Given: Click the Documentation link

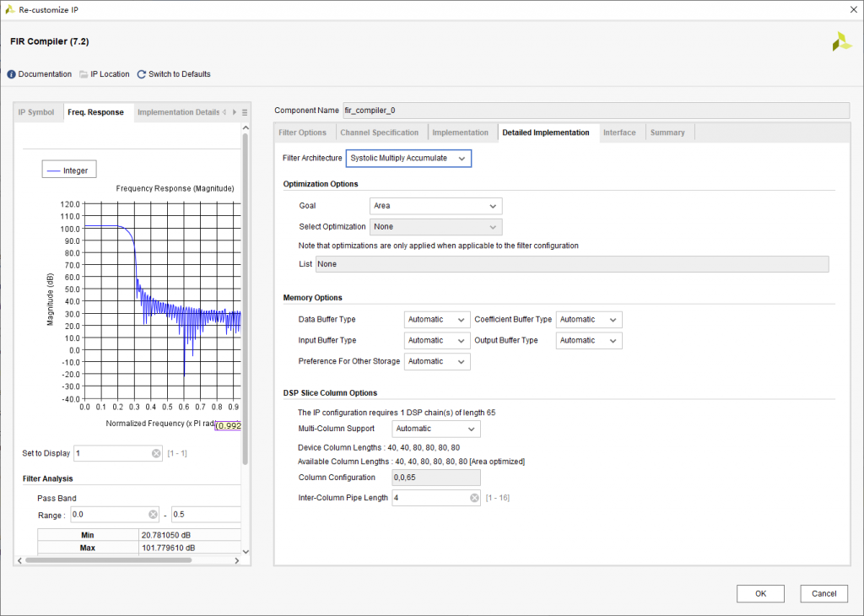Looking at the screenshot, I should (x=46, y=74).
